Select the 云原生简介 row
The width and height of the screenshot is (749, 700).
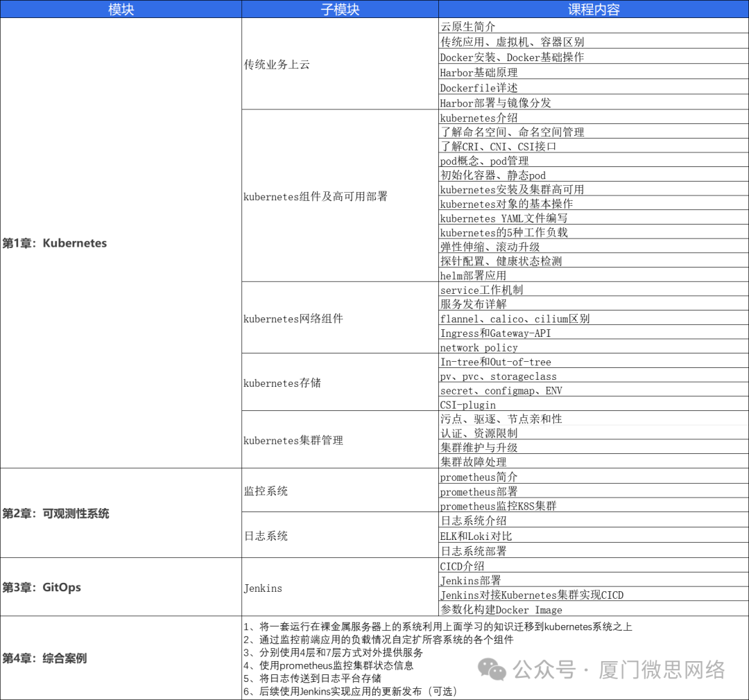coord(593,26)
